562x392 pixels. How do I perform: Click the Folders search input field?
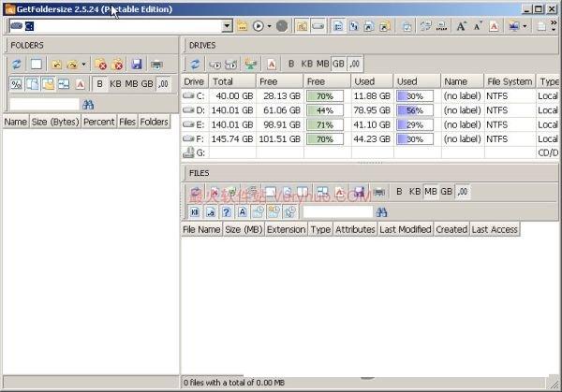click(43, 104)
